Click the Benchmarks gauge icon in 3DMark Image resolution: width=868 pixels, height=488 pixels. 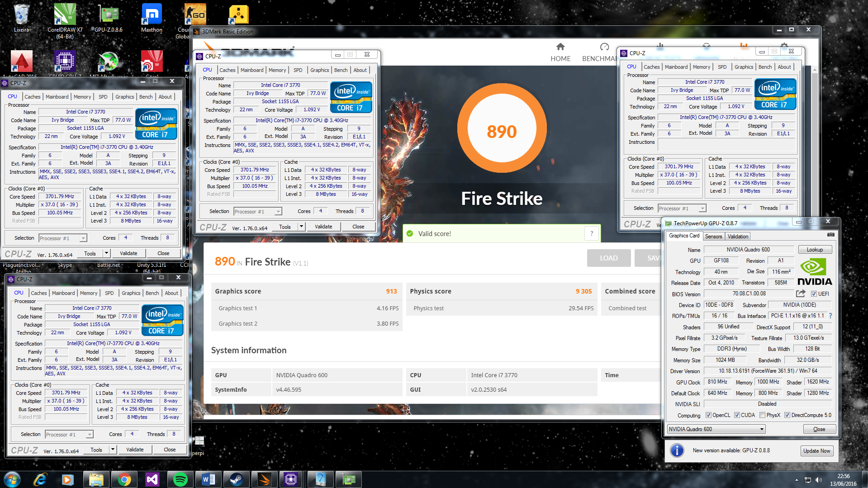coord(604,47)
